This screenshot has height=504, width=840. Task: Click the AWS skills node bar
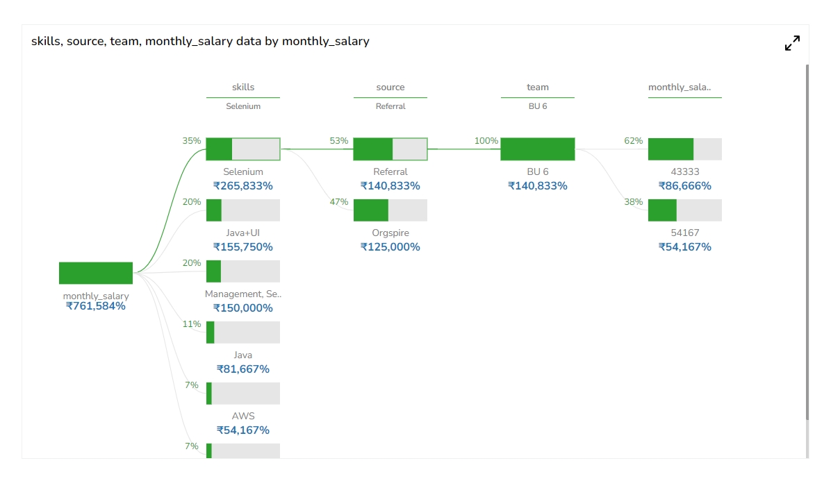coord(243,394)
